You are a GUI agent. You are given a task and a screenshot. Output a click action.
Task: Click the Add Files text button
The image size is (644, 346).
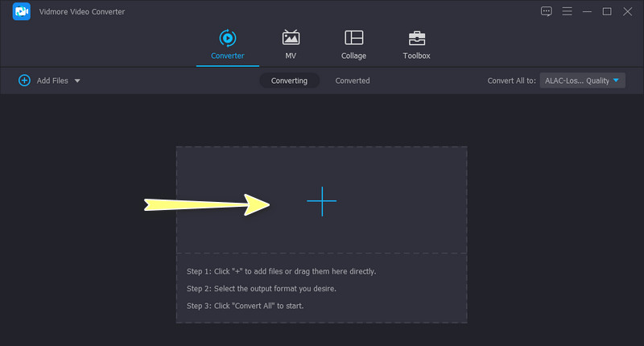pyautogui.click(x=53, y=80)
